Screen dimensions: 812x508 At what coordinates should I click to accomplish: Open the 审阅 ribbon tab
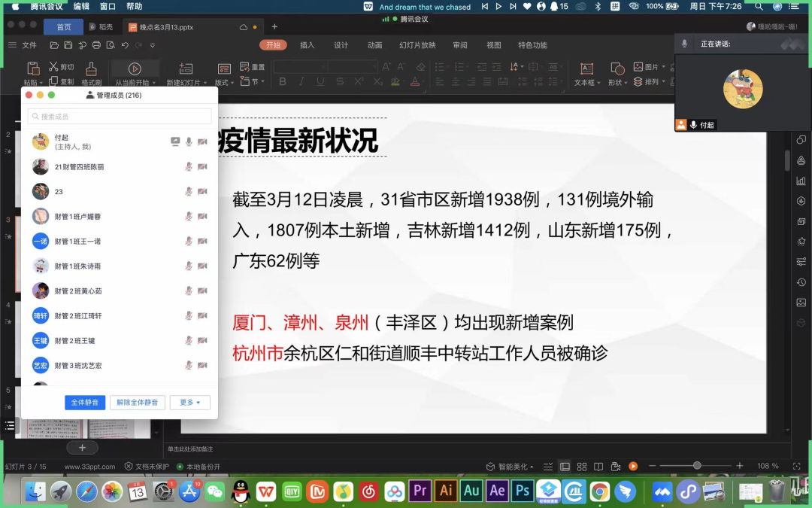(460, 45)
